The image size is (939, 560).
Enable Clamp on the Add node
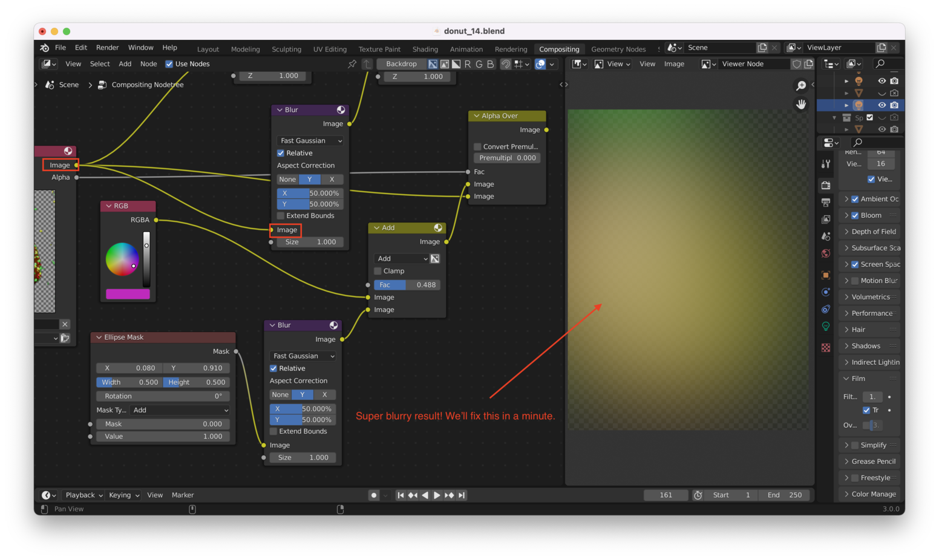point(378,272)
